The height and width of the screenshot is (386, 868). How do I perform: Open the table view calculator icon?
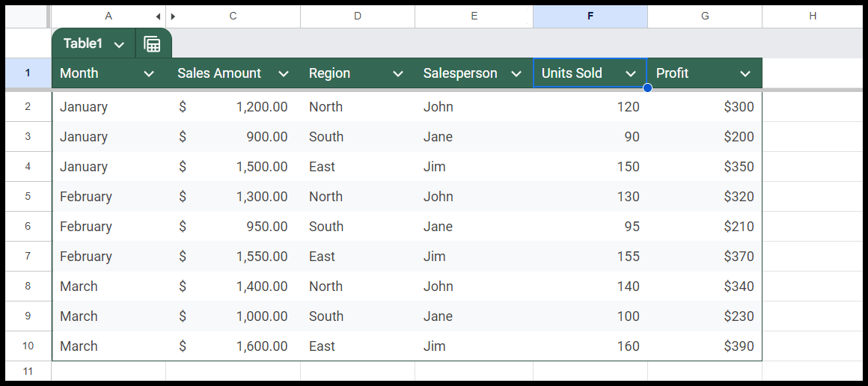point(152,44)
